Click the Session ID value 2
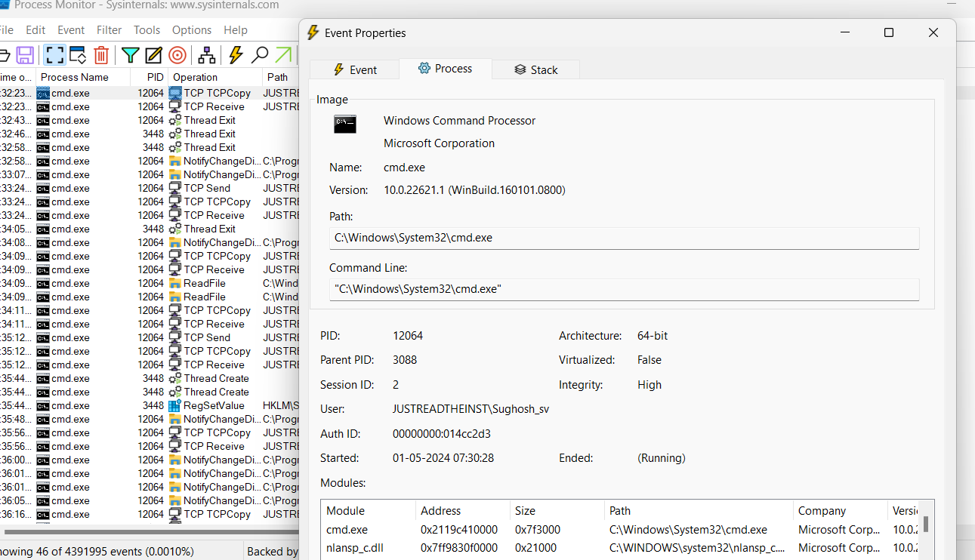Image resolution: width=975 pixels, height=560 pixels. pos(396,385)
